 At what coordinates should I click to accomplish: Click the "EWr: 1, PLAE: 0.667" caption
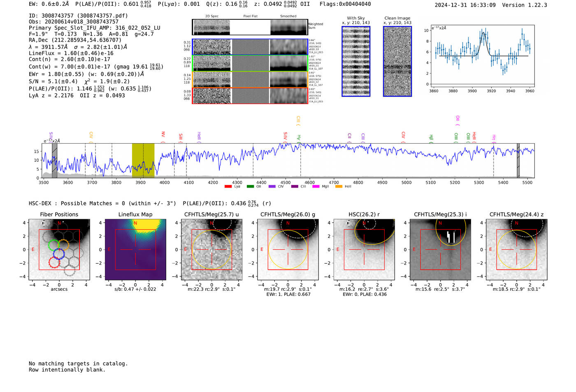(288, 295)
